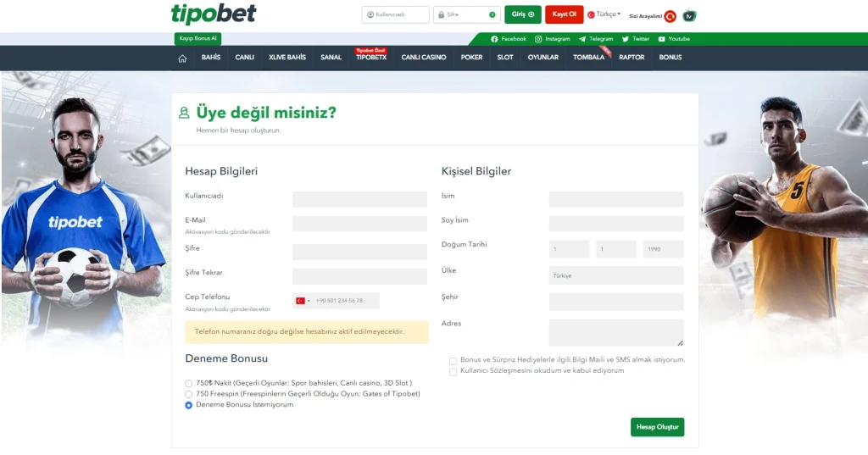Open the CANLI CASINO menu

click(x=424, y=58)
